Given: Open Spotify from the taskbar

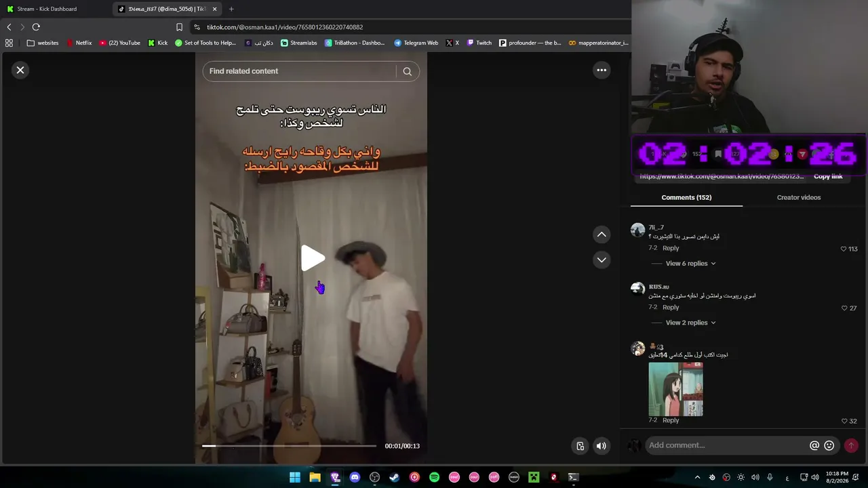Looking at the screenshot, I should (x=434, y=477).
